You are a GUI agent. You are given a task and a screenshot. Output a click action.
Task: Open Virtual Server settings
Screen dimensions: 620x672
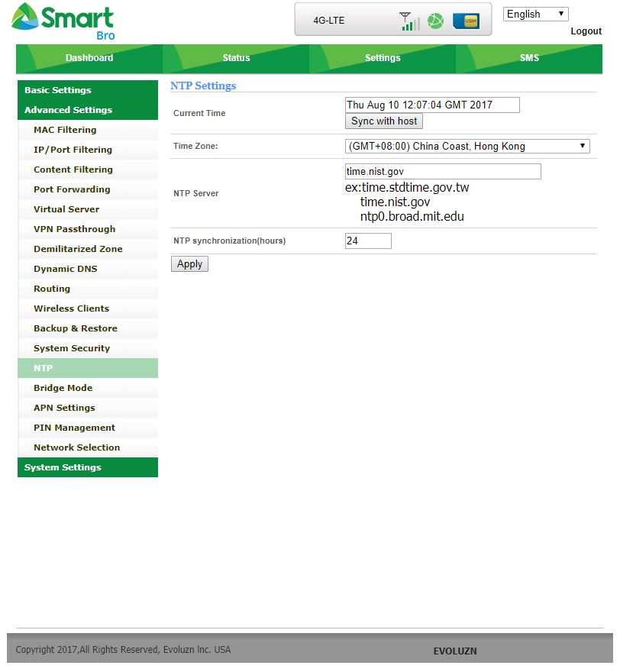pos(88,209)
